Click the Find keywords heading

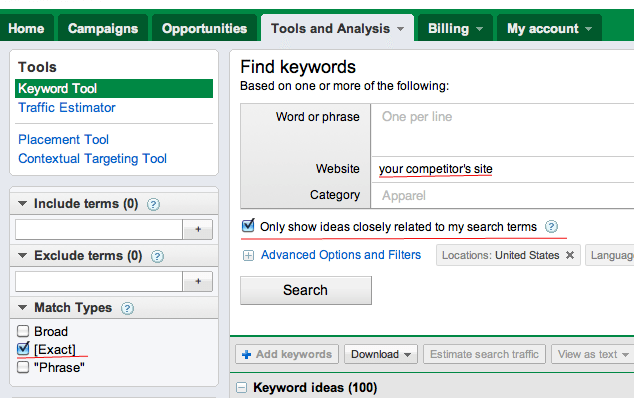point(298,67)
